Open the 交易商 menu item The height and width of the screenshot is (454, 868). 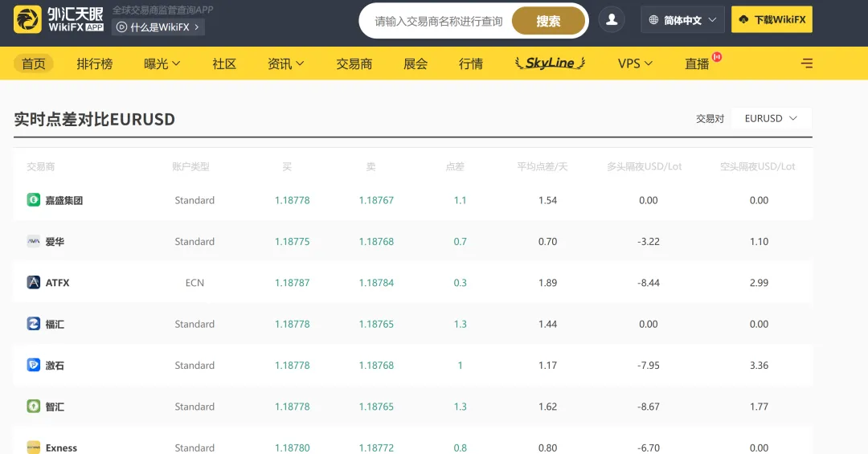[x=354, y=63]
